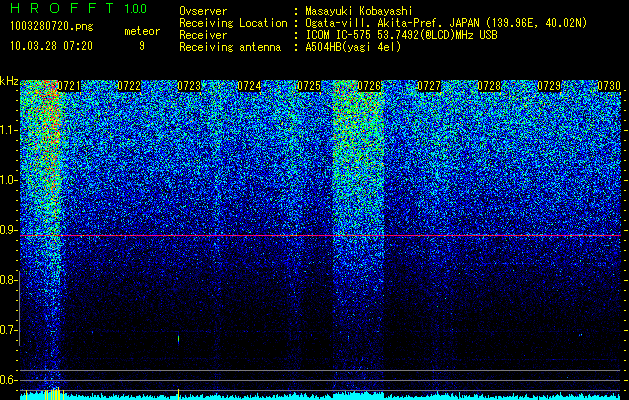
Task: Click the Receiving Location field label
Action: pos(233,23)
